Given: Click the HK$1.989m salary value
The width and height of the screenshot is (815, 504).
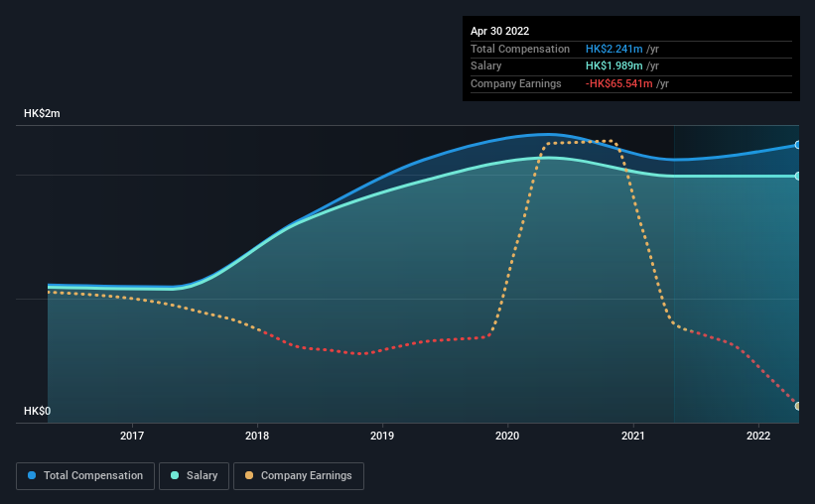Looking at the screenshot, I should 613,66.
